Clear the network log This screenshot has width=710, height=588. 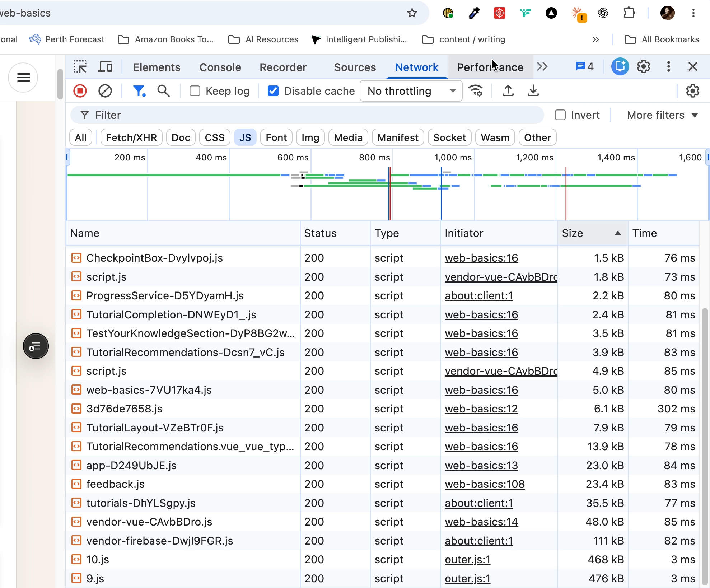(x=105, y=91)
